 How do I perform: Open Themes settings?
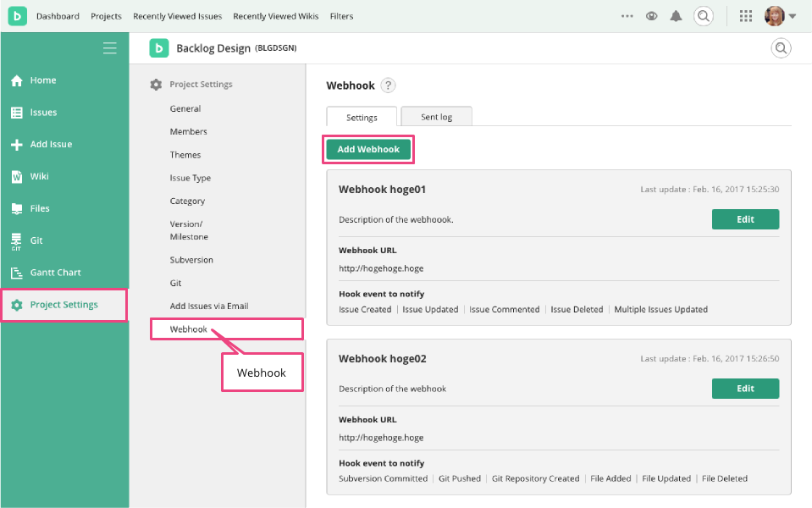(x=185, y=155)
